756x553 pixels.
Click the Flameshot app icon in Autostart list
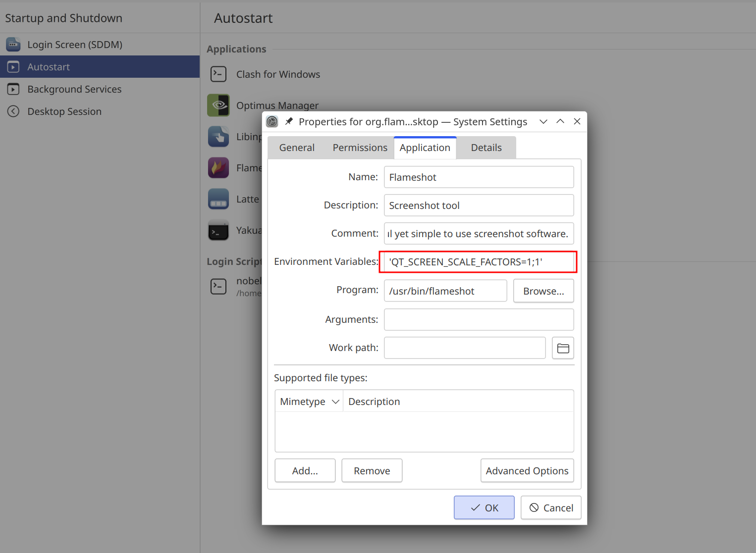pos(218,168)
